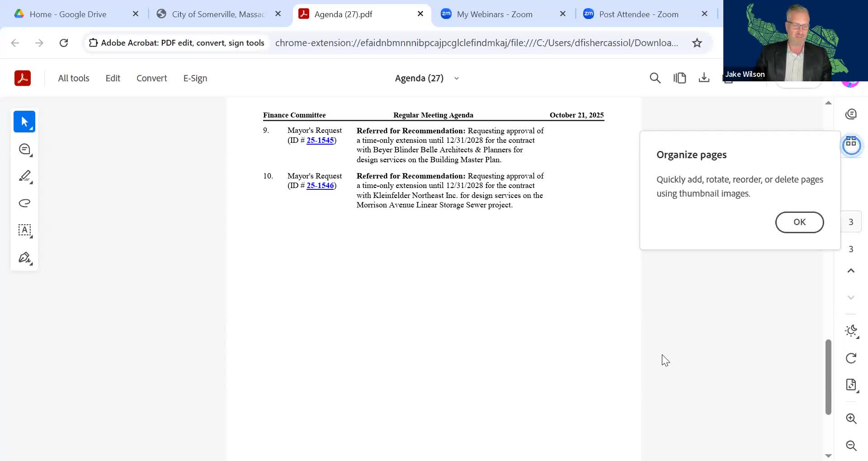Select the arrow selection tool
Screen dimensions: 868x461
(x=24, y=122)
